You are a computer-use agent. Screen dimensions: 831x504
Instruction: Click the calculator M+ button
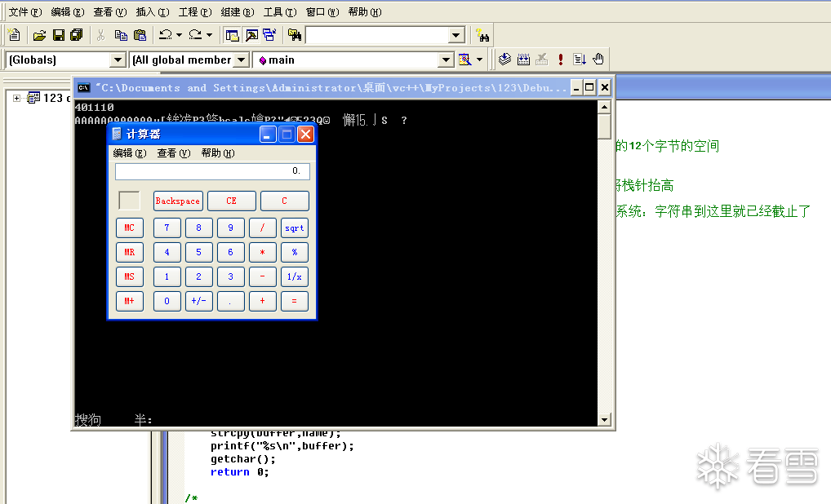(129, 301)
